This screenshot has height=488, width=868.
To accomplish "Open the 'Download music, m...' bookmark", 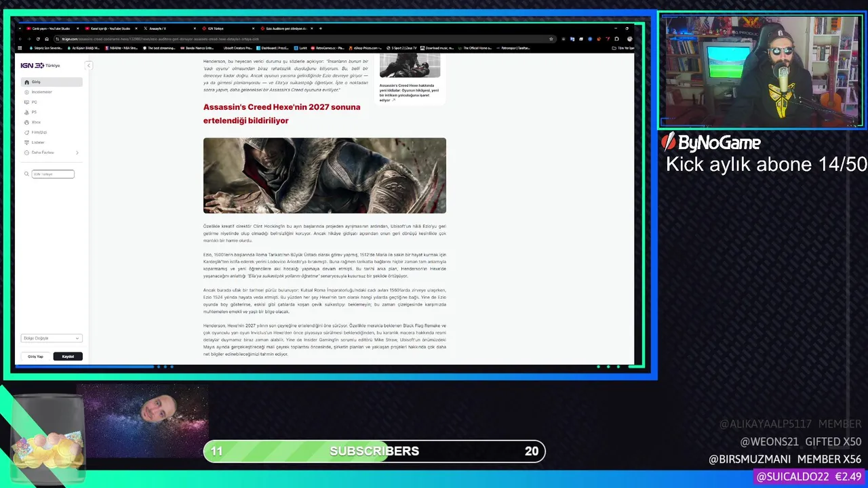I will [x=437, y=48].
